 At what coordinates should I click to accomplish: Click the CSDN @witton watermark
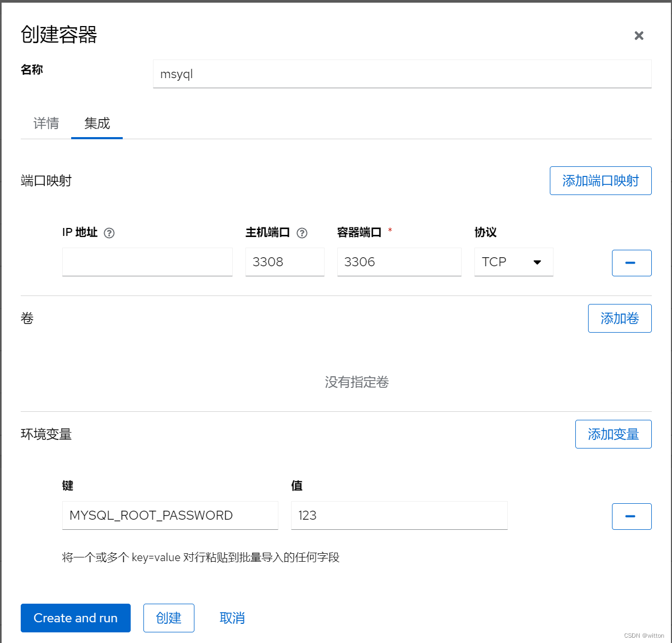pyautogui.click(x=643, y=636)
